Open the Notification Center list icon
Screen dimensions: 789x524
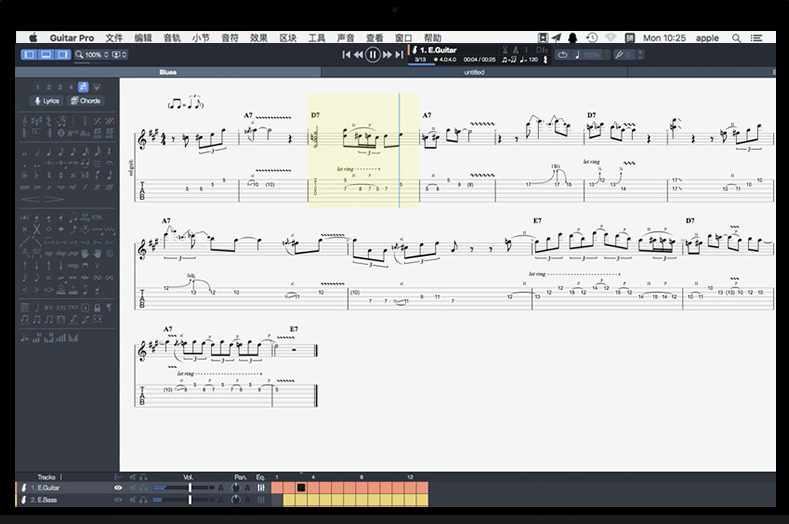(x=756, y=38)
